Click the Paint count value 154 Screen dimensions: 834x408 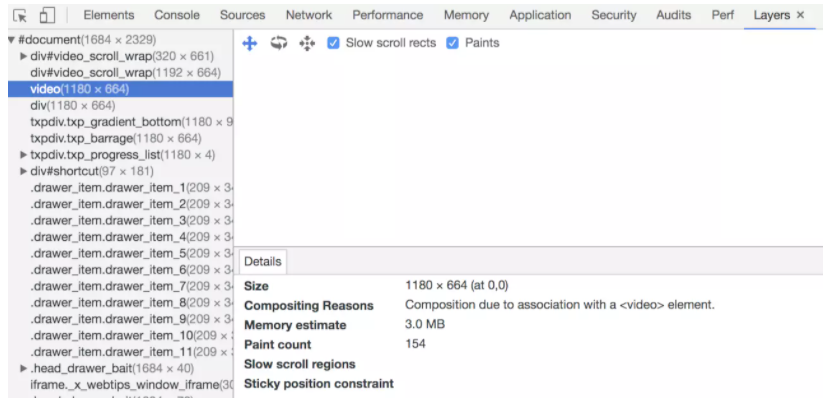pyautogui.click(x=415, y=344)
